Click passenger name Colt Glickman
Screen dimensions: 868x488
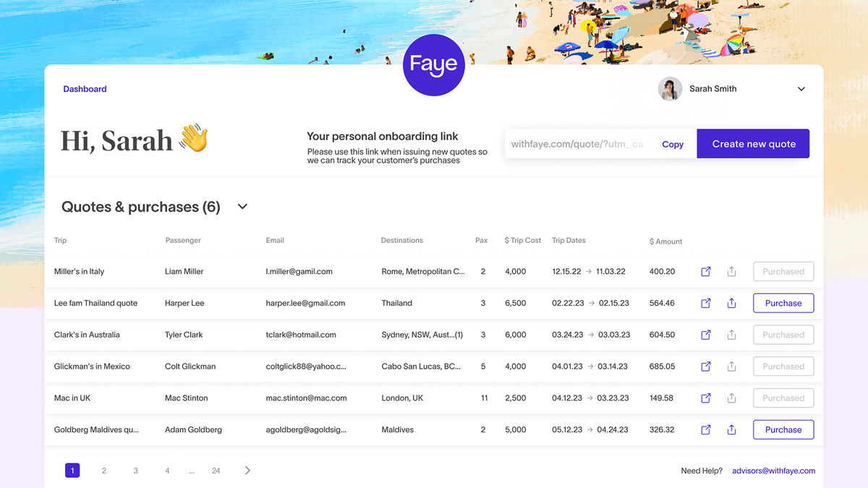(190, 367)
